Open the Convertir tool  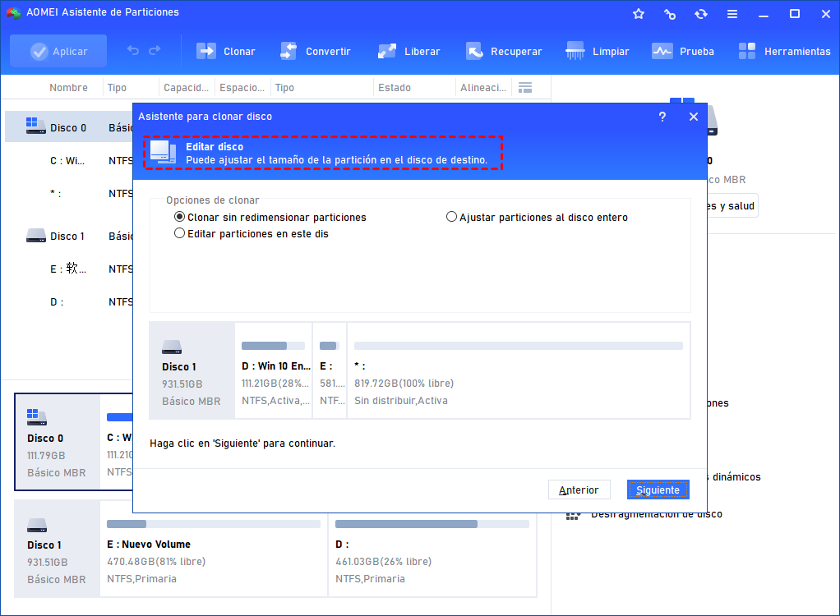[316, 51]
